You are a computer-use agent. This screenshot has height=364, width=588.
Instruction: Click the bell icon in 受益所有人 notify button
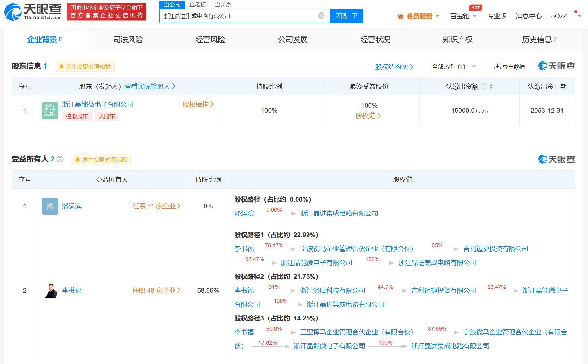[x=77, y=160]
